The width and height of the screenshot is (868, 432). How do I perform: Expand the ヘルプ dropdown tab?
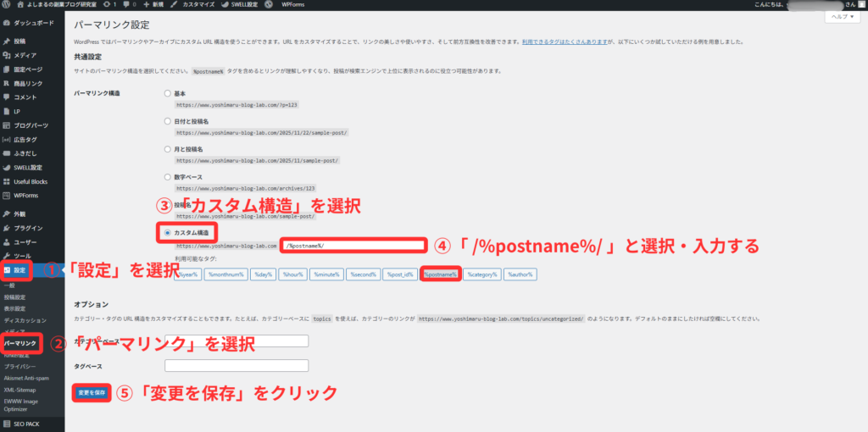(843, 17)
